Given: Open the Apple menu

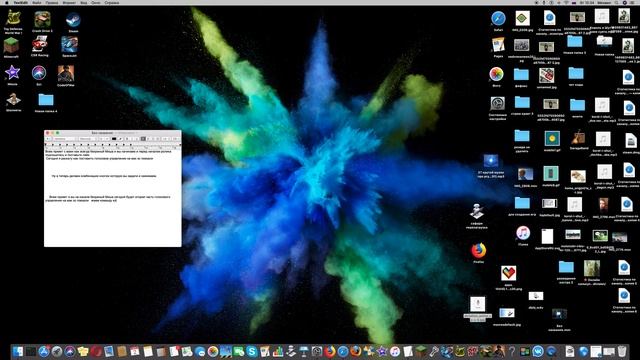Looking at the screenshot, I should click(x=7, y=2).
